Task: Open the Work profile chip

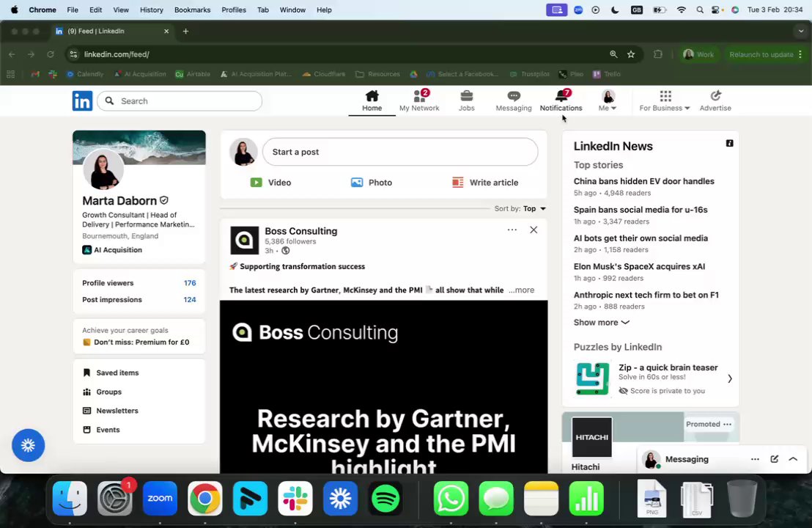Action: point(698,54)
